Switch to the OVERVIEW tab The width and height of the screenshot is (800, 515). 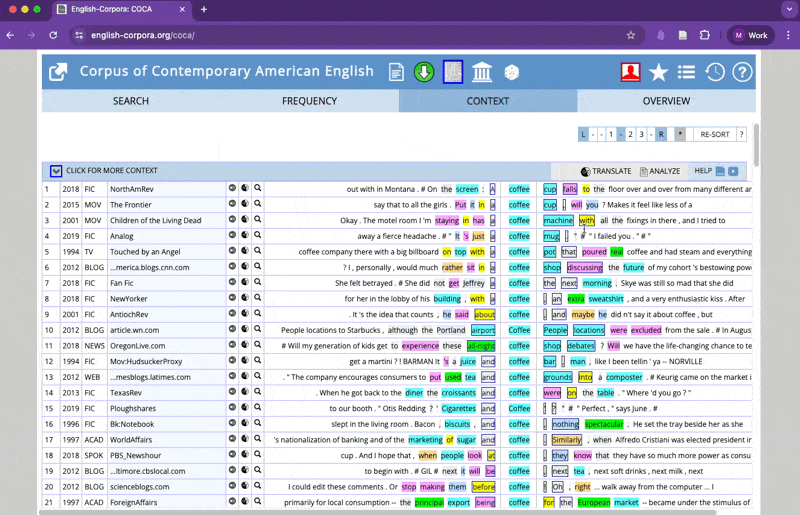[666, 101]
